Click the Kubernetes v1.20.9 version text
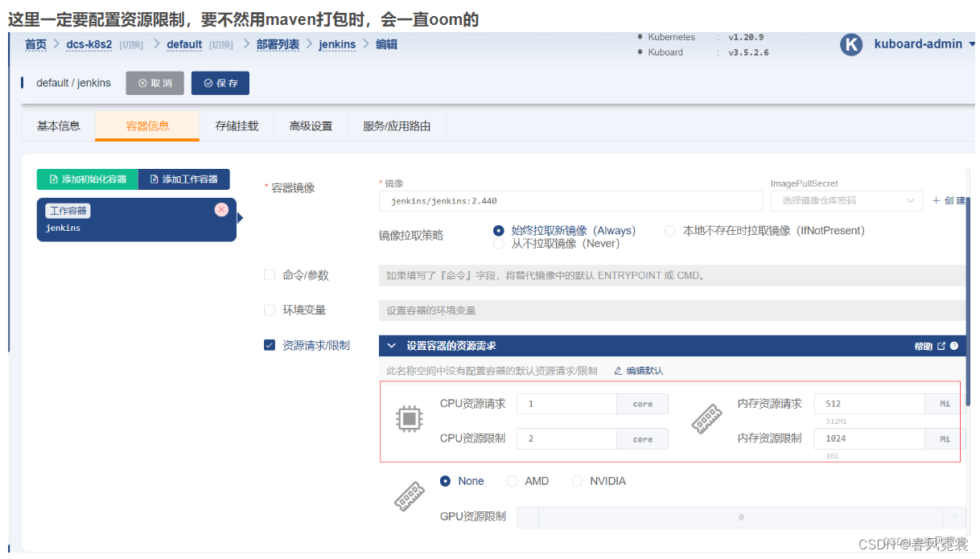This screenshot has width=980, height=559. [746, 37]
